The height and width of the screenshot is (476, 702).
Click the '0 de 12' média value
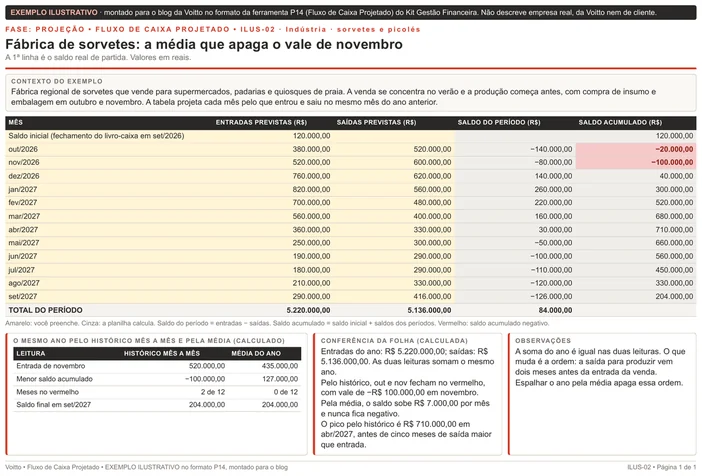pyautogui.click(x=286, y=392)
